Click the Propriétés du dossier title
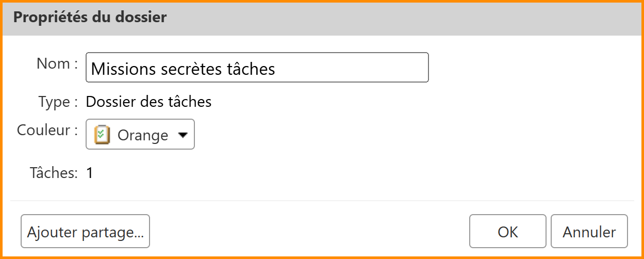The height and width of the screenshot is (259, 644). click(90, 18)
